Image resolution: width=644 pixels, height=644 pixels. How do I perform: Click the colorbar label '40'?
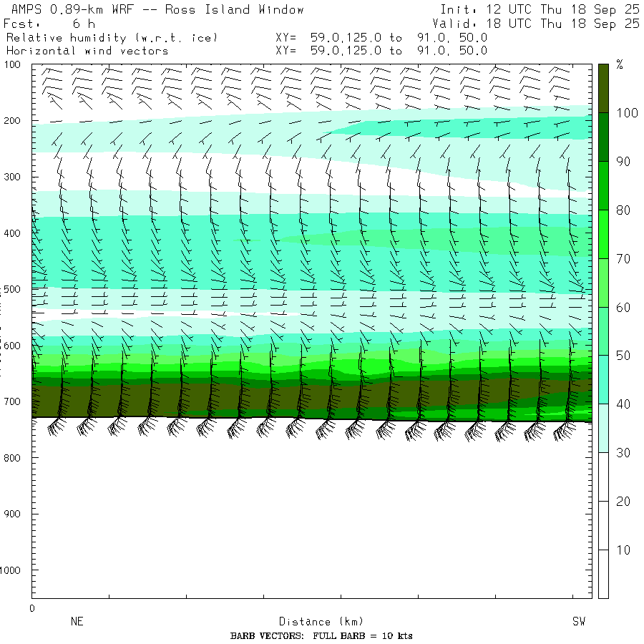click(623, 404)
